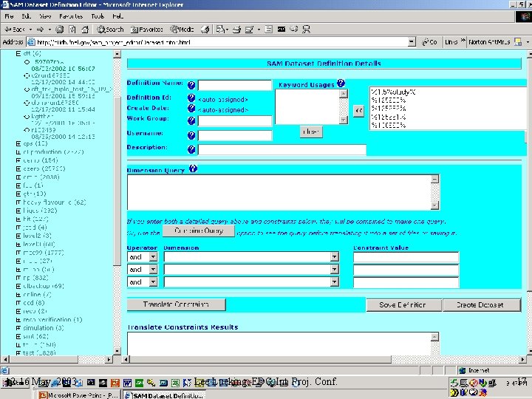Click the Word icon in taskbar quick launch
This screenshot has height=399, width=532.
[x=127, y=383]
